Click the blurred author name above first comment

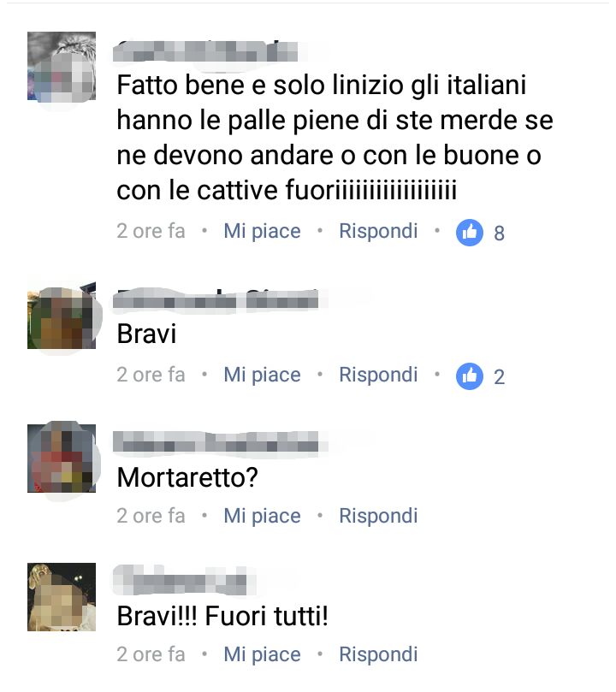click(x=205, y=50)
